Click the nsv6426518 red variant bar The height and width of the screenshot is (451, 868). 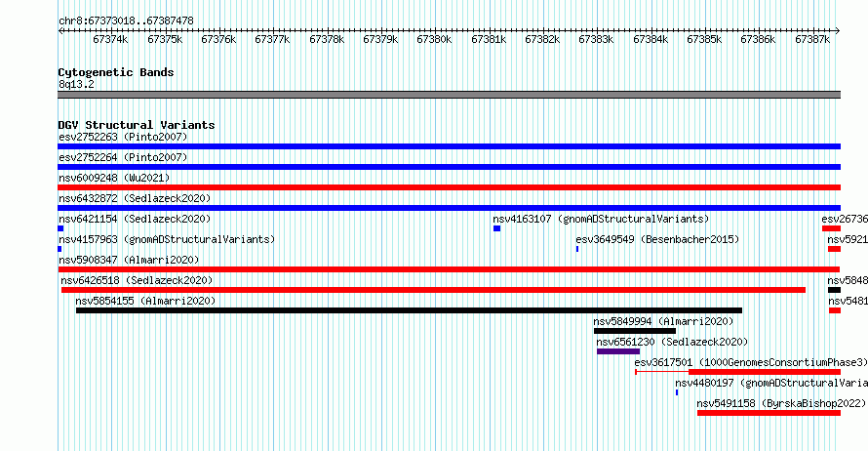point(433,290)
